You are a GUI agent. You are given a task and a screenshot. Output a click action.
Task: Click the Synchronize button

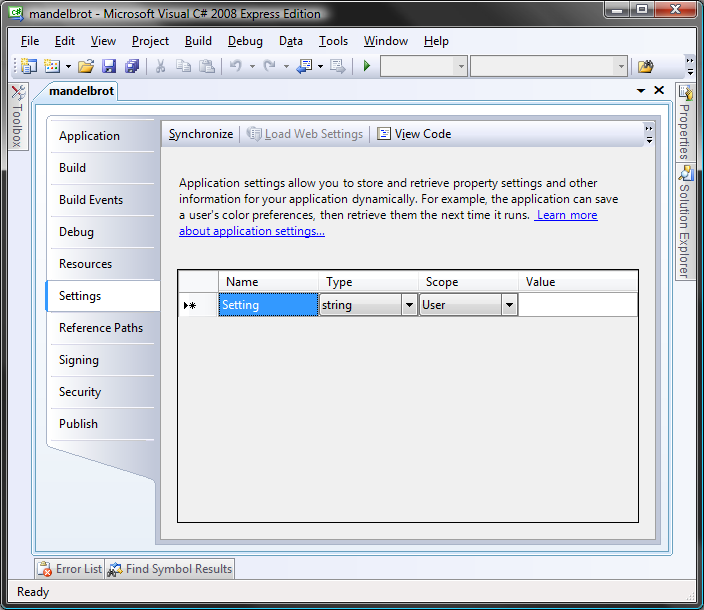click(x=201, y=134)
